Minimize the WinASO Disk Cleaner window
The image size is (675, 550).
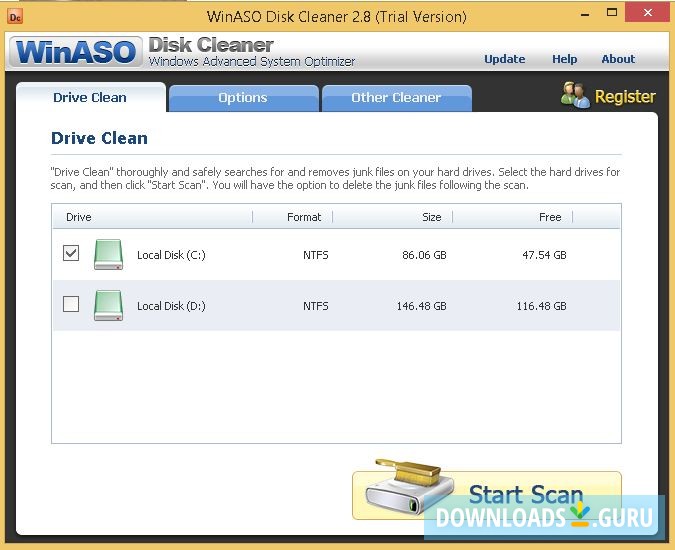(585, 15)
